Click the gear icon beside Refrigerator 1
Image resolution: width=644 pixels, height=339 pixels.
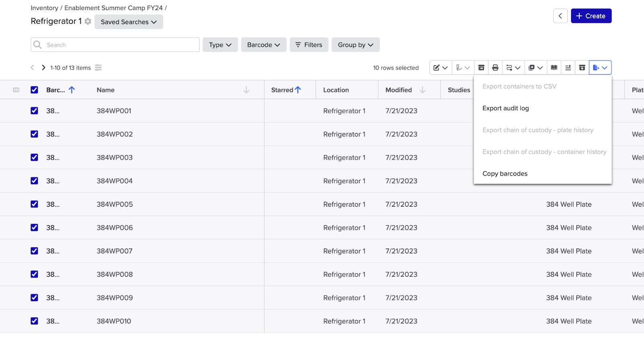coord(88,21)
